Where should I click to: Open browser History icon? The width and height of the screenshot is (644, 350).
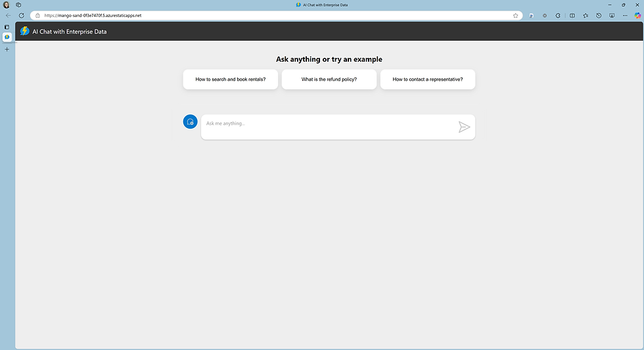coord(599,16)
